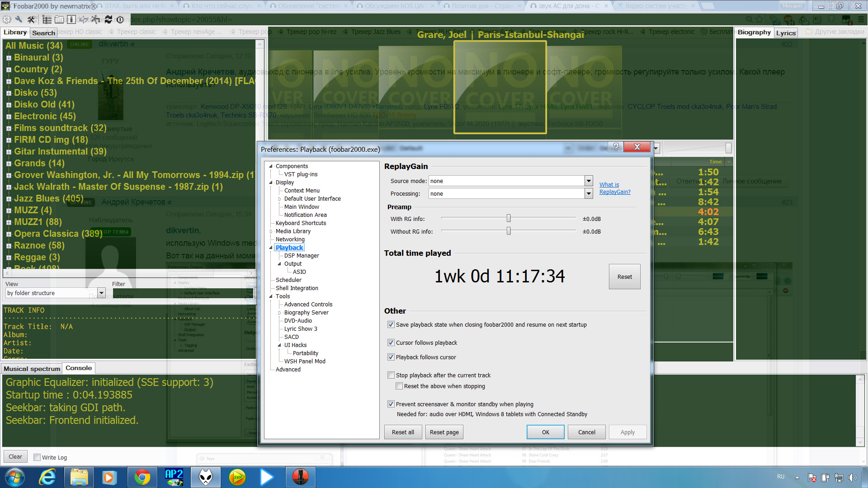The image size is (868, 488).
Task: Adjust With RG info preamp slider
Action: pos(509,219)
